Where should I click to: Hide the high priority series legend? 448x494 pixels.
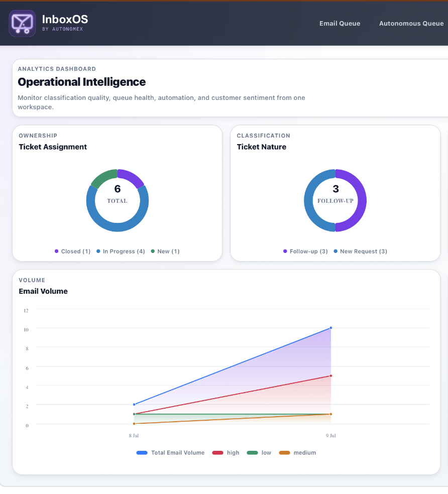pyautogui.click(x=226, y=453)
